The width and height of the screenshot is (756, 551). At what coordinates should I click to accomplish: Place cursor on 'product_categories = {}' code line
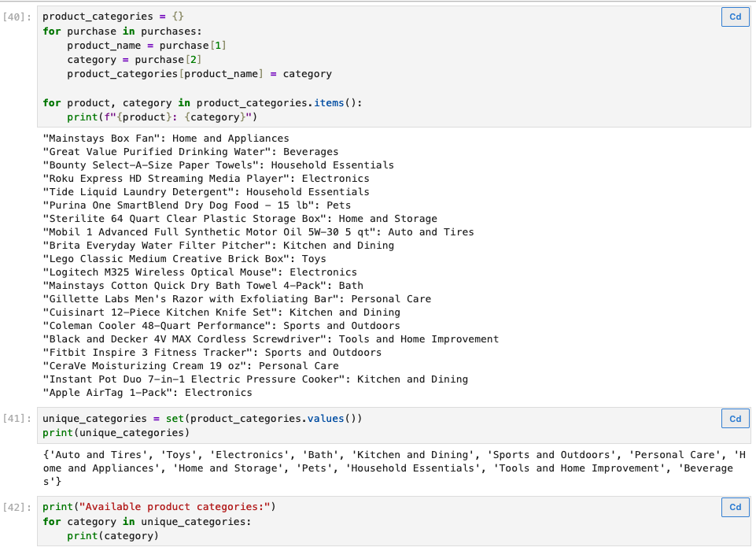[113, 17]
